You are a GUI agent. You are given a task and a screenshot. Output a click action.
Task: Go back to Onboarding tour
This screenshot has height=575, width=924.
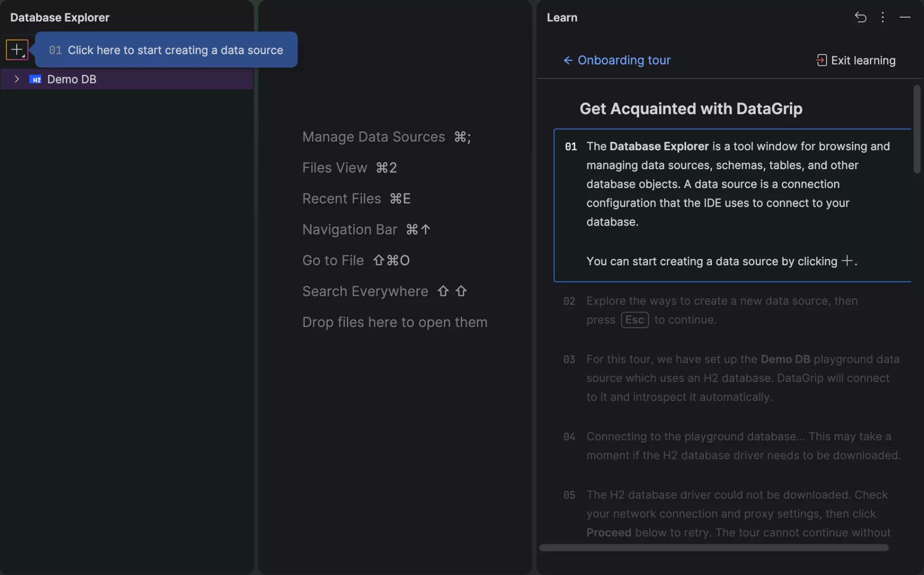pyautogui.click(x=624, y=60)
